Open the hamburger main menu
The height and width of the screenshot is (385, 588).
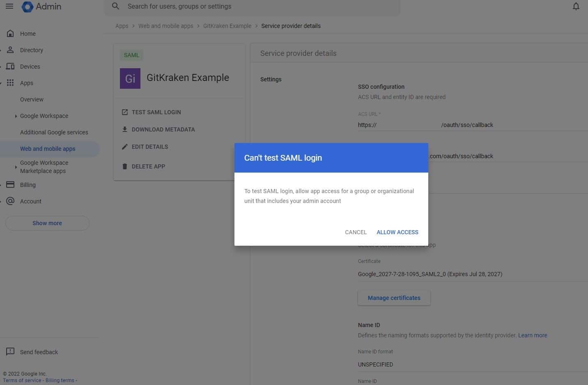(9, 7)
